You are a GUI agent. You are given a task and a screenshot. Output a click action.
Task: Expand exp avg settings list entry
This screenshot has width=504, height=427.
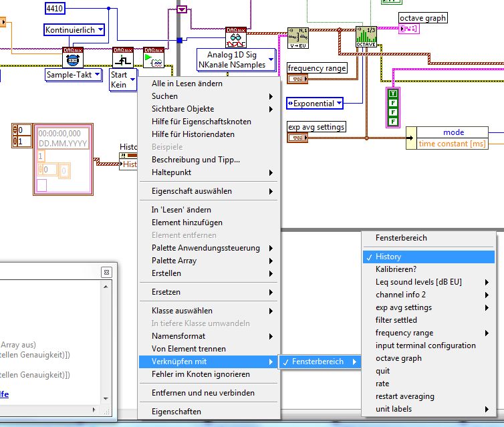pyautogui.click(x=428, y=307)
